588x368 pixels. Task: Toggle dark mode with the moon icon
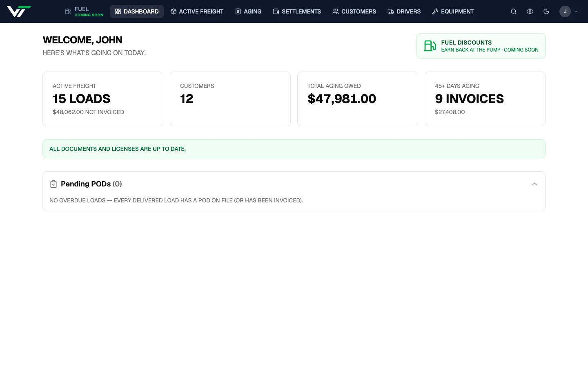(x=546, y=11)
